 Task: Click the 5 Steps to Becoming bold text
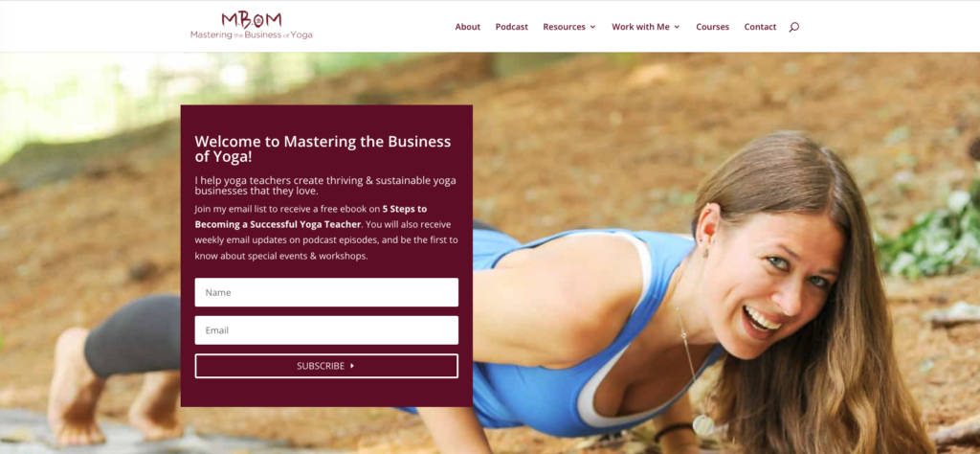tap(311, 216)
